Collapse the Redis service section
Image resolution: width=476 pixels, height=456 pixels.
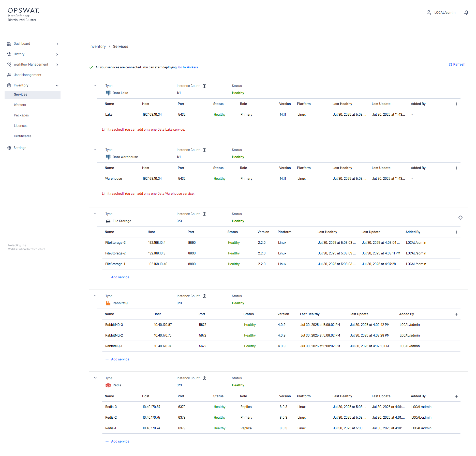pos(95,378)
